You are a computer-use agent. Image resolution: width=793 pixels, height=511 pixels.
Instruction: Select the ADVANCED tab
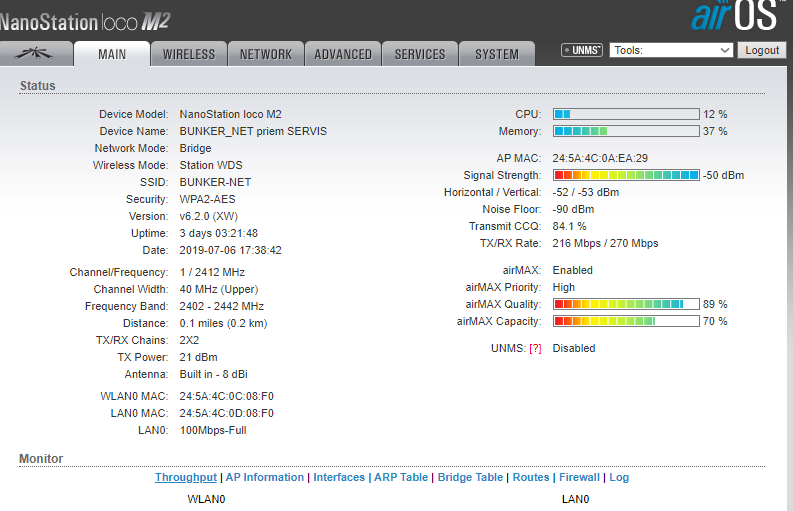[x=343, y=54]
